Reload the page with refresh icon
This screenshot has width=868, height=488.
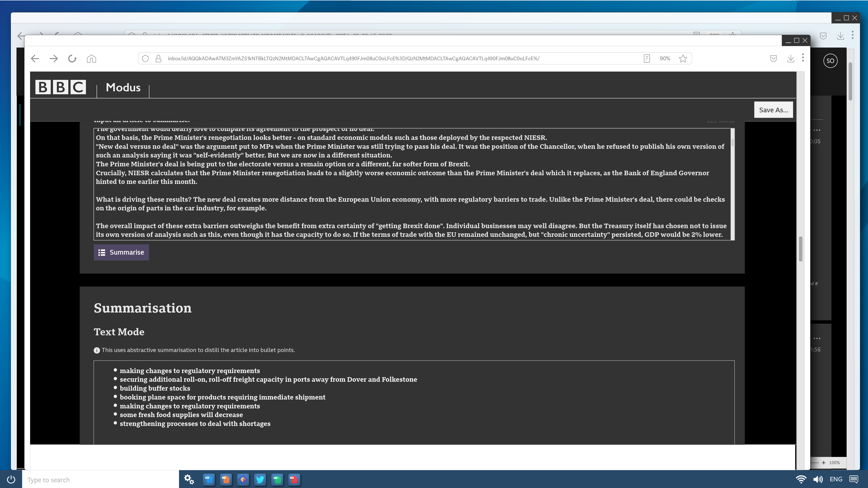72,59
